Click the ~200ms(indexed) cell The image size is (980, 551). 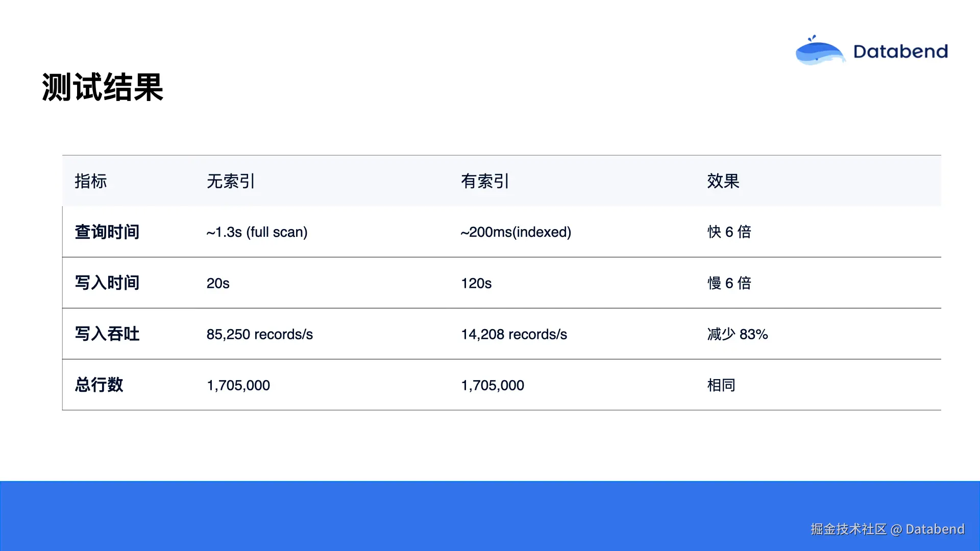pos(516,232)
